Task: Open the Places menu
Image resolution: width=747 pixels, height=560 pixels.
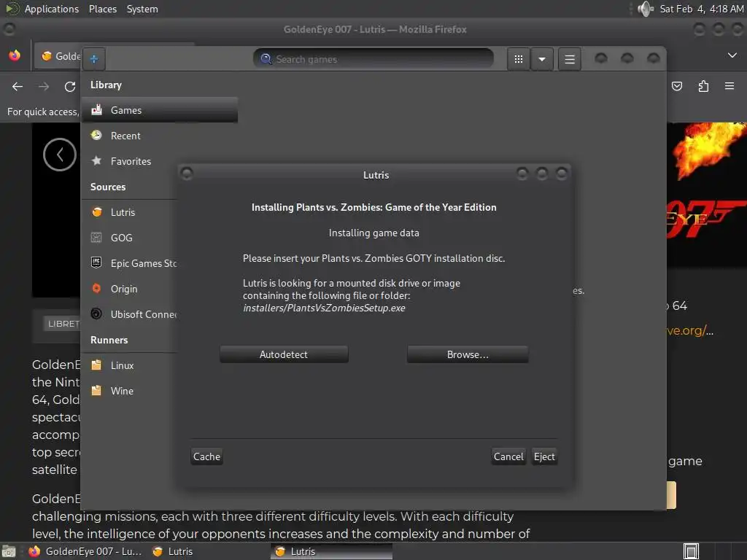Action: (x=103, y=9)
